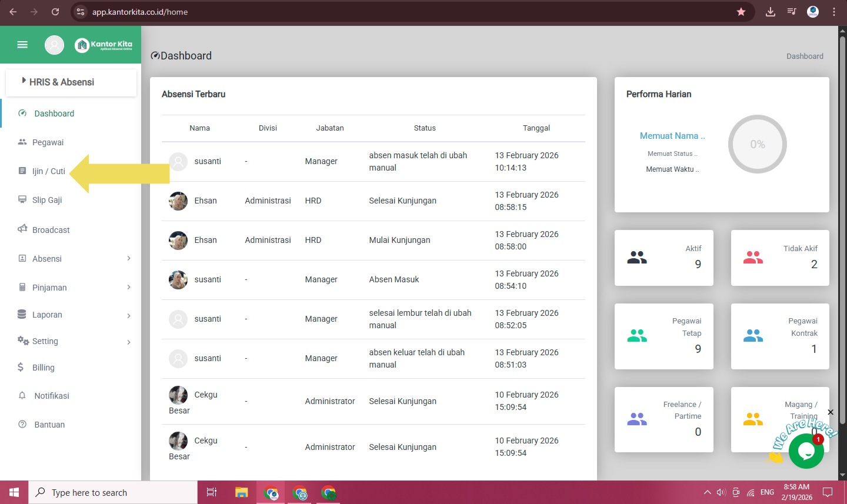
Task: Toggle the hamburger sidebar menu
Action: coord(22,45)
